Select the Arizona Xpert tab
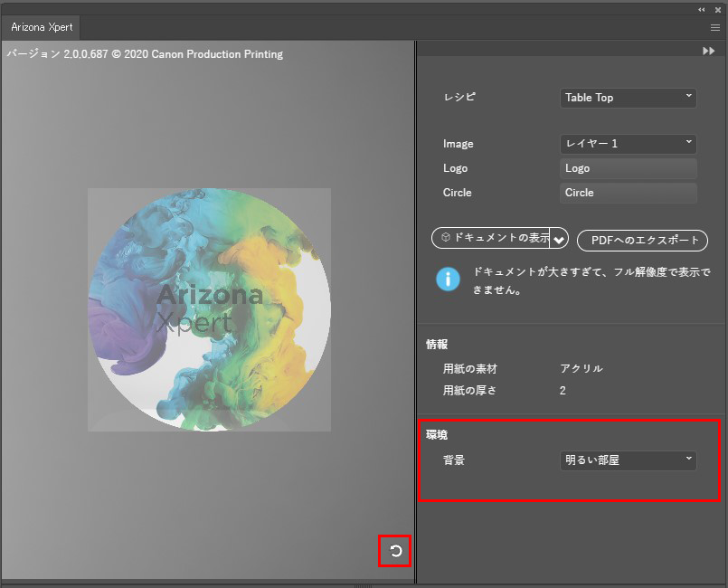Image resolution: width=728 pixels, height=588 pixels. [42, 27]
